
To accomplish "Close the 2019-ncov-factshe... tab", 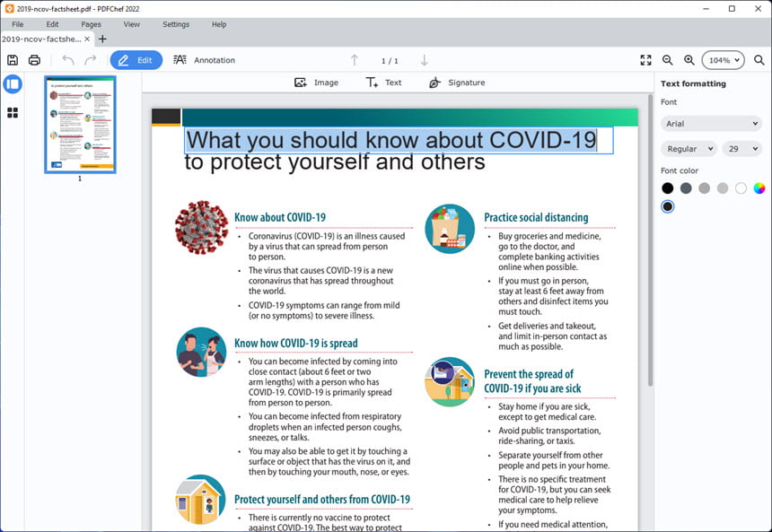I will pyautogui.click(x=87, y=39).
